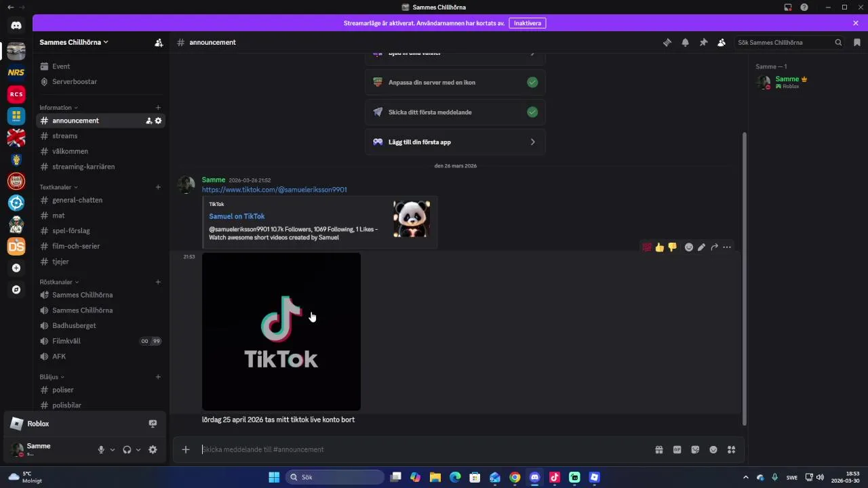The width and height of the screenshot is (868, 488).
Task: Open Event in sidebar
Action: 101,66
